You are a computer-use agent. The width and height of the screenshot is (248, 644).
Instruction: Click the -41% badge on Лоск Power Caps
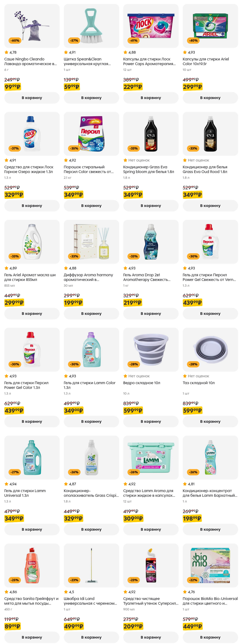tap(133, 41)
